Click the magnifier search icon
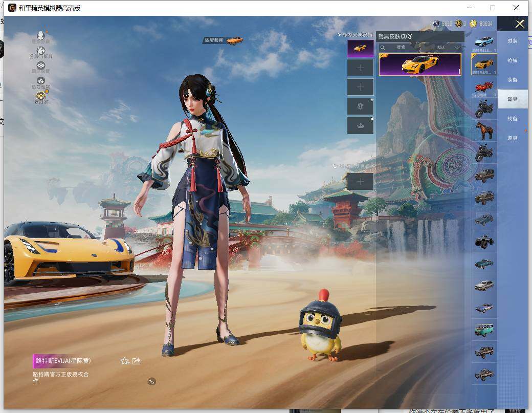 click(383, 48)
